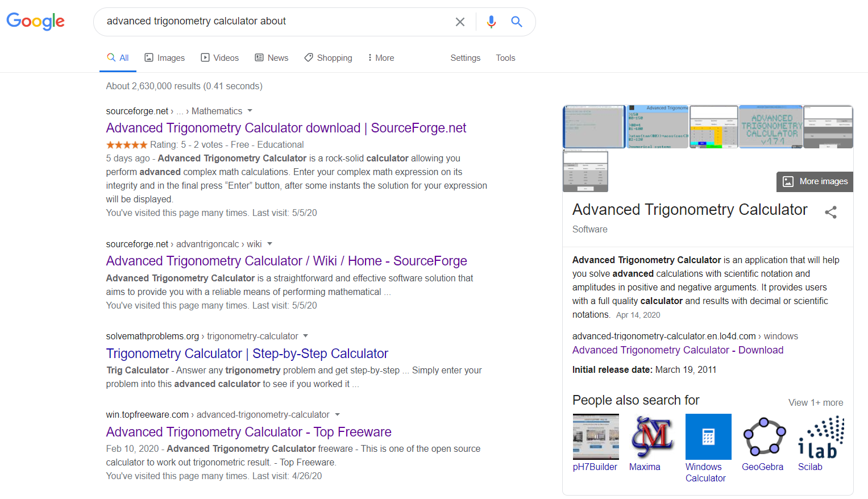
Task: Open the colorful calculator keypad thumbnail
Action: coord(714,127)
